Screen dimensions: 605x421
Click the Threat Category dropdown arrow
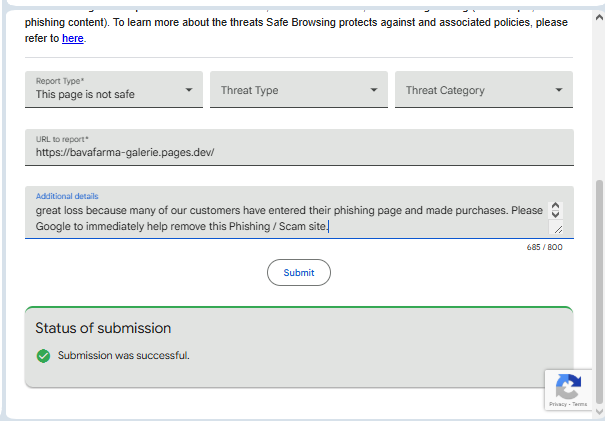(559, 90)
